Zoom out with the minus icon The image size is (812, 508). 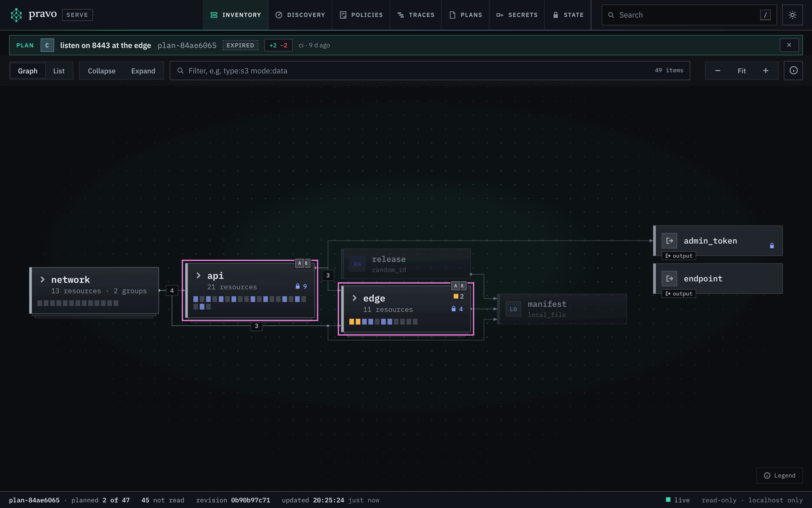point(718,71)
